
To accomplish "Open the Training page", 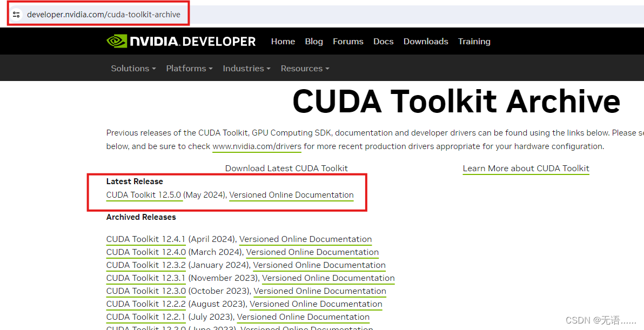I will [474, 41].
